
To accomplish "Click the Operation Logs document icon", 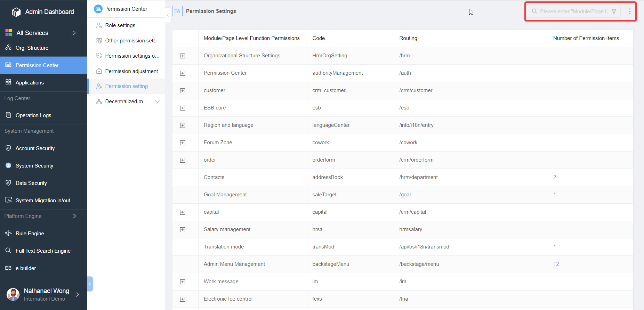I will (x=8, y=115).
